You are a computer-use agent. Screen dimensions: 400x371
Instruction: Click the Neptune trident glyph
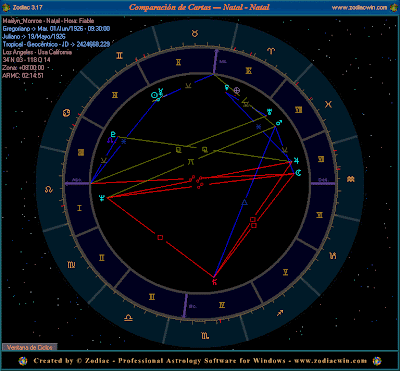[x=102, y=198]
